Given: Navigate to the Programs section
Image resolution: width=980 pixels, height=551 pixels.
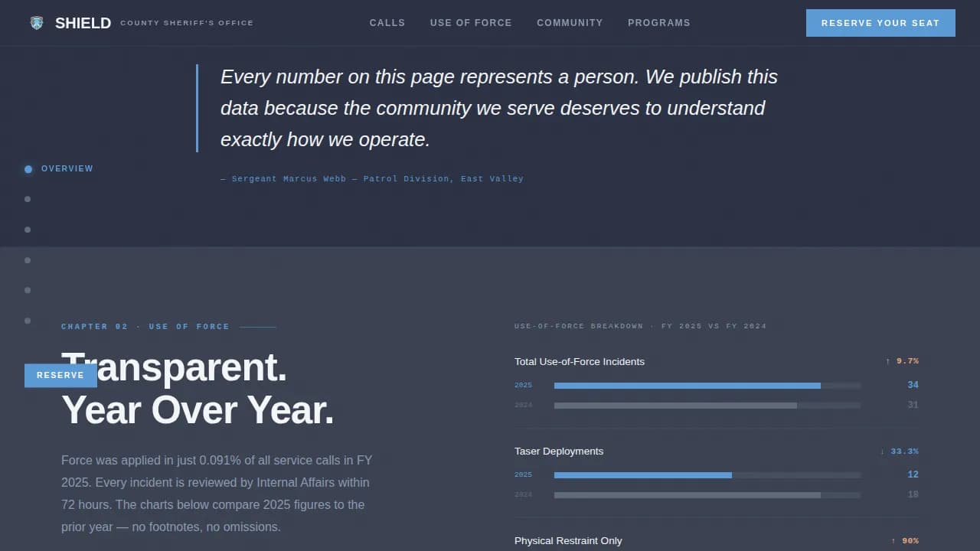Looking at the screenshot, I should click(659, 23).
